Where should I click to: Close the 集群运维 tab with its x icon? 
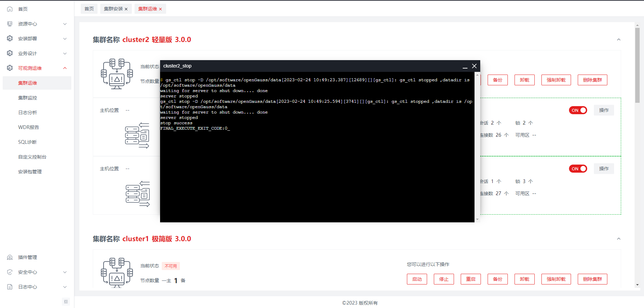(160, 9)
